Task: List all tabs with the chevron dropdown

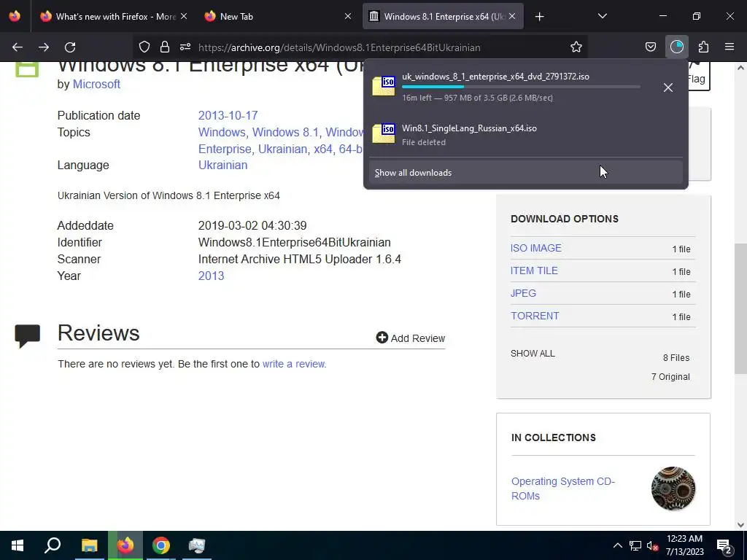Action: click(x=602, y=17)
